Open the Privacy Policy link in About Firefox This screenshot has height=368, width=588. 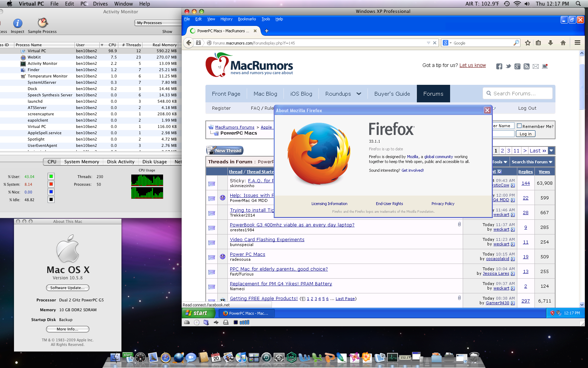[443, 204]
